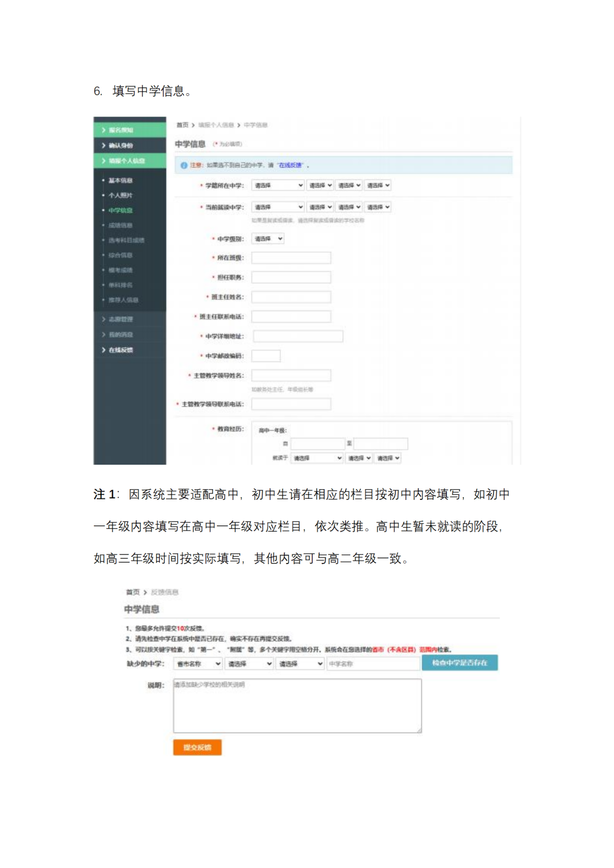The image size is (614, 868).
Task: Open the 中学级别 dropdown
Action: click(x=267, y=238)
